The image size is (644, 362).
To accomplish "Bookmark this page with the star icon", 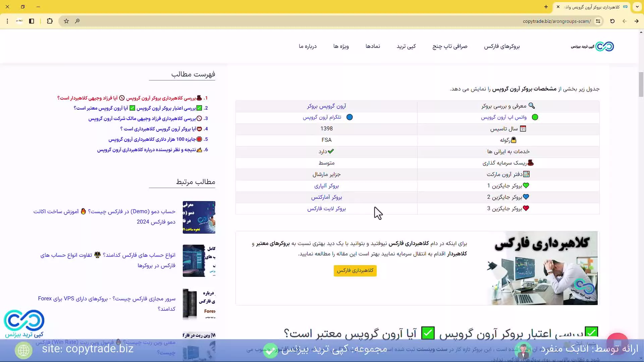I will [x=66, y=21].
